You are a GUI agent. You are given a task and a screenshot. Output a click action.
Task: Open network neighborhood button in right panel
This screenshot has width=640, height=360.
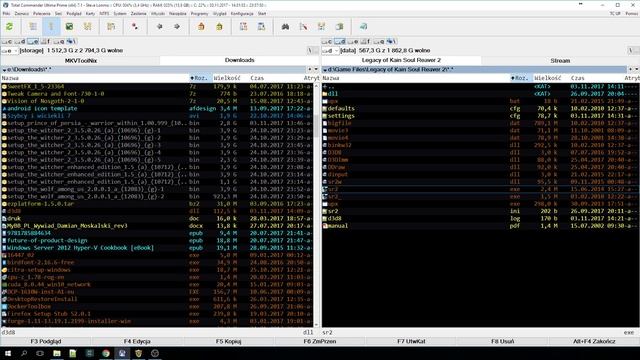click(x=391, y=41)
